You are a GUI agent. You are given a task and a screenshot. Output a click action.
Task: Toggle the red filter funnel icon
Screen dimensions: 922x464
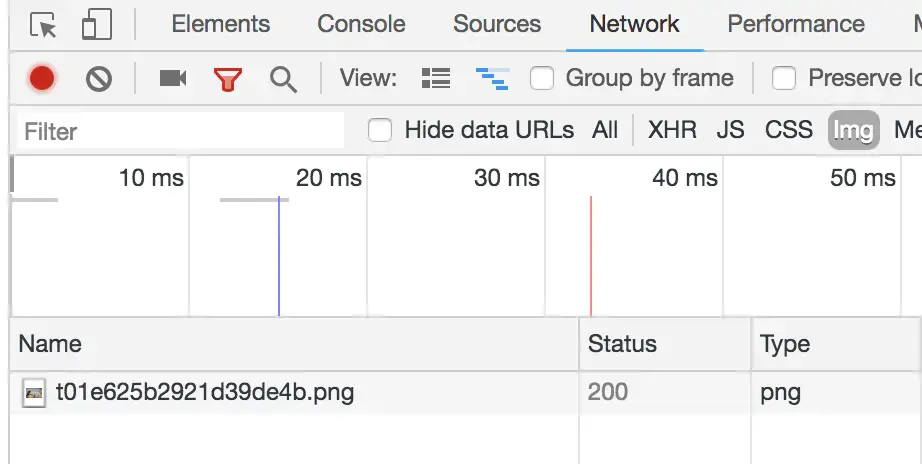tap(228, 79)
